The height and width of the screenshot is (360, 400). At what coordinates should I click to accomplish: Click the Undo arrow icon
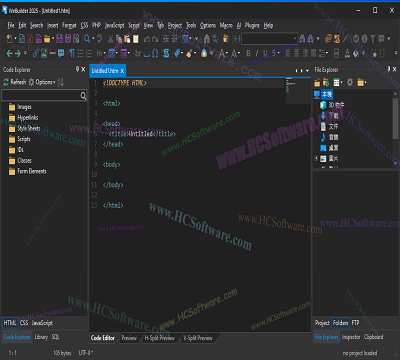pos(146,39)
